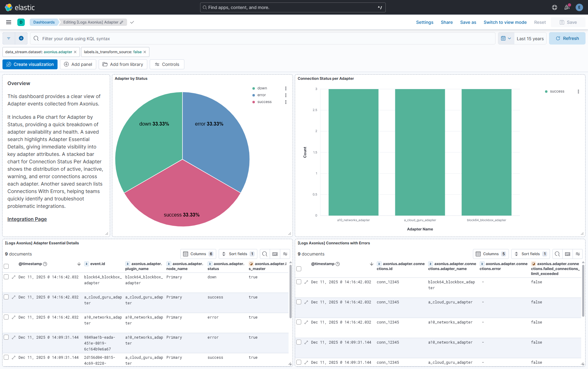The image size is (588, 369).
Task: Select a_cloud_guru_adapter success row checkbox at 14:16:42
Action: [6, 297]
